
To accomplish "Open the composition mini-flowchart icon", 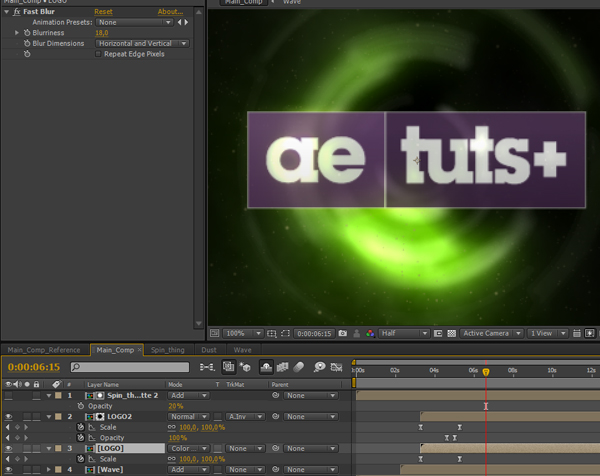I will click(207, 367).
